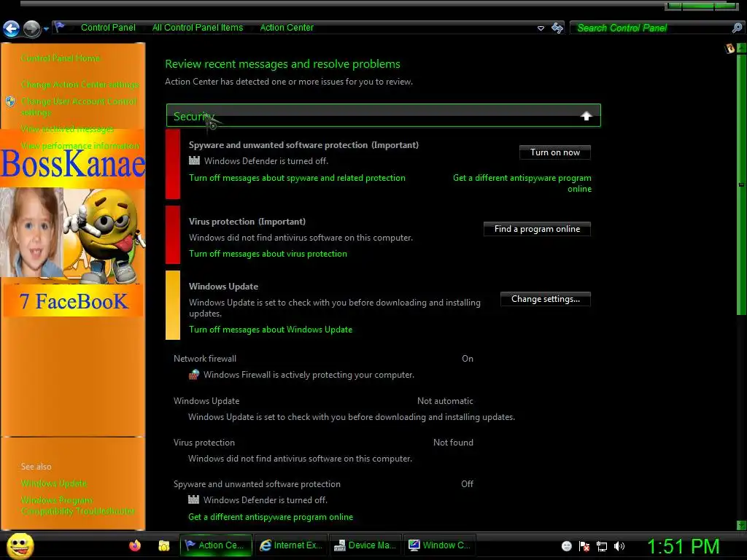Click round smiley tray icon
Viewport: 747px width, 560px height.
point(566,546)
